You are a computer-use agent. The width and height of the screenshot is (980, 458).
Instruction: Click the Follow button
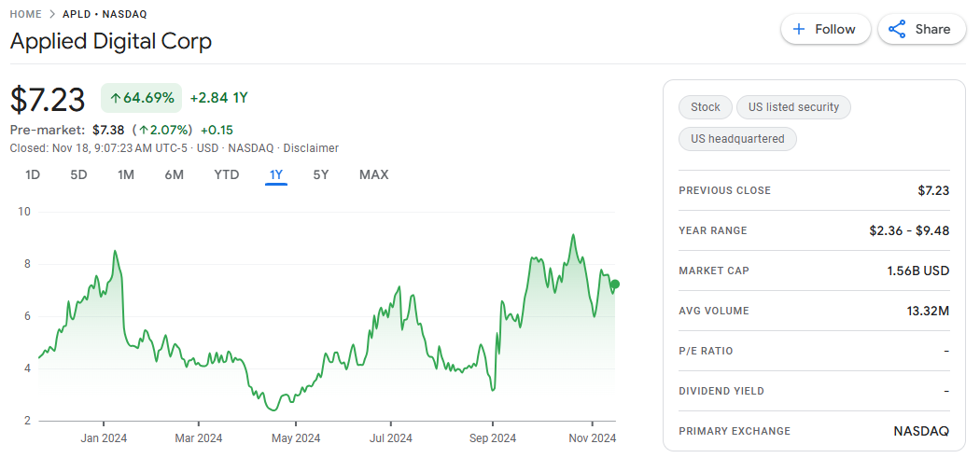click(825, 29)
